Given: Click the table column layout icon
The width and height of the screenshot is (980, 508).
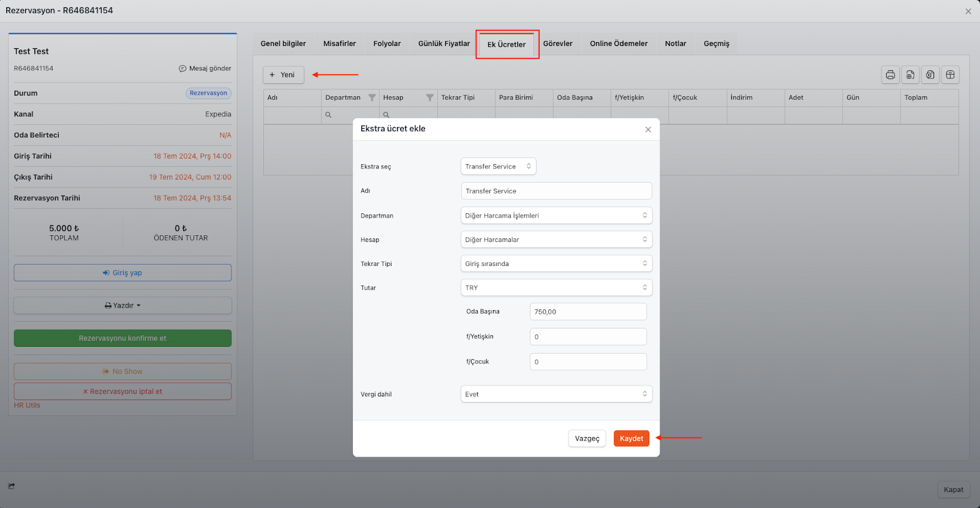Looking at the screenshot, I should coord(950,75).
